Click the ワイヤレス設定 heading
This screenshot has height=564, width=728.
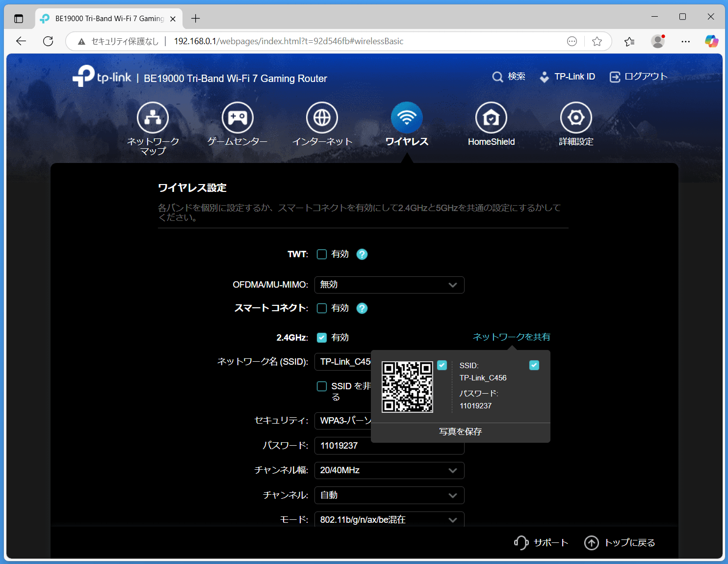tap(192, 188)
